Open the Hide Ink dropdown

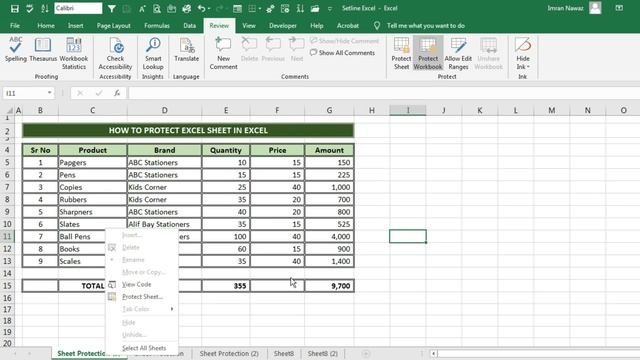click(x=523, y=53)
